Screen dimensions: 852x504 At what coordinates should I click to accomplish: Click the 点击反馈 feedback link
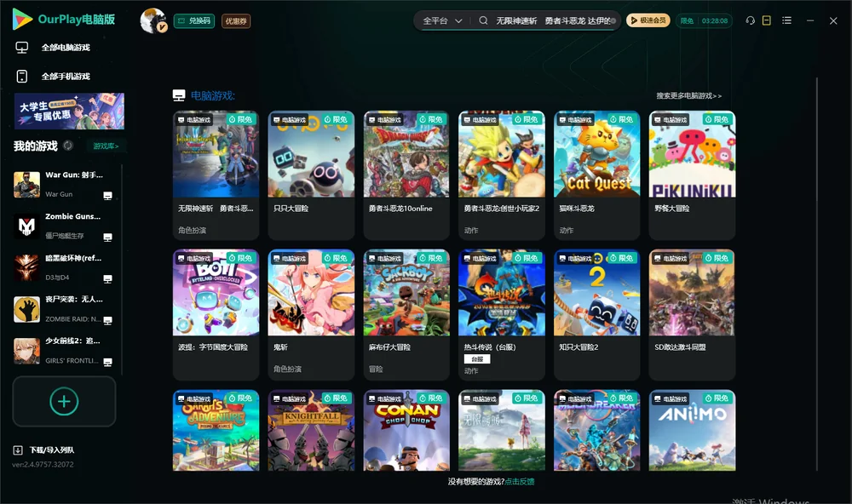click(x=520, y=481)
